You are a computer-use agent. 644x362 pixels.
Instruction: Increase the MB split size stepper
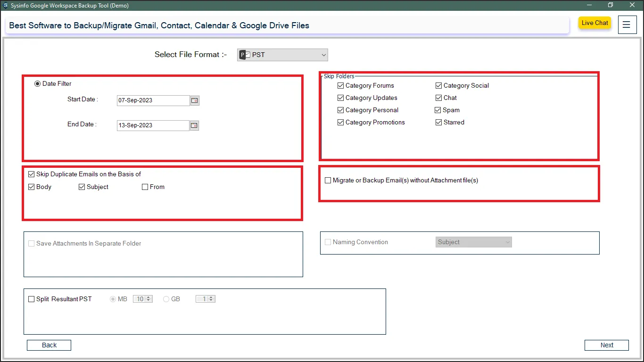(149, 297)
